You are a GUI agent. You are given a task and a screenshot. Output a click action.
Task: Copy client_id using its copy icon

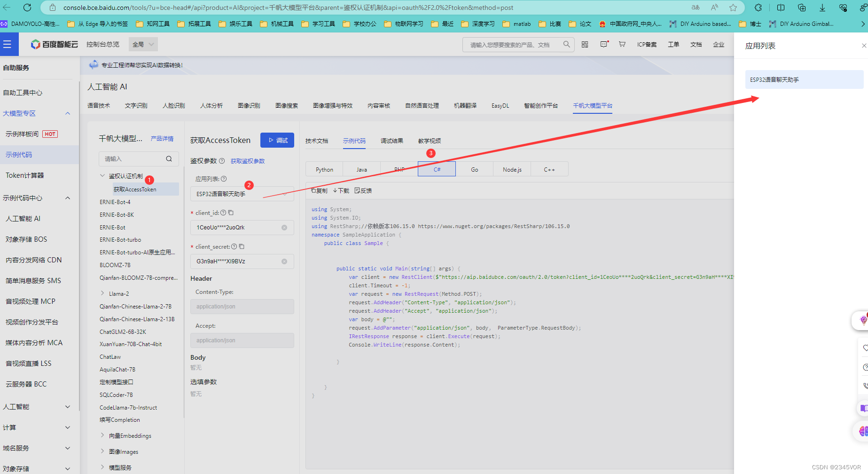(x=231, y=213)
